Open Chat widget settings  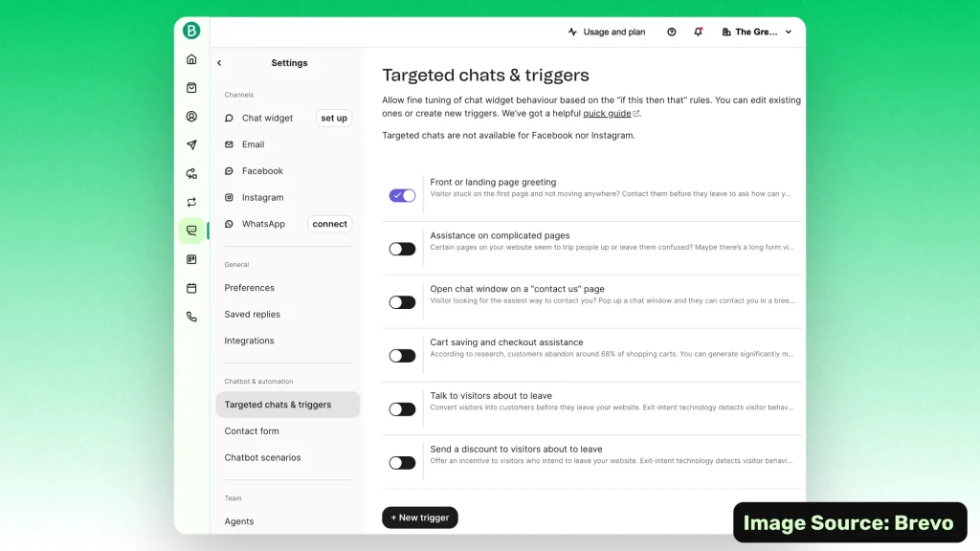tap(267, 118)
